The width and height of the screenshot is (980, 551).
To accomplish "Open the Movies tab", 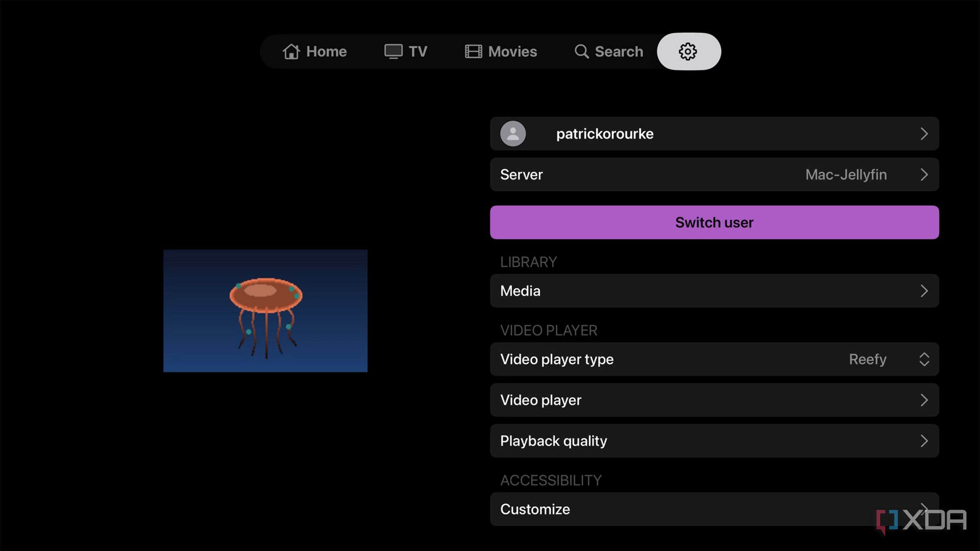I will tap(501, 51).
